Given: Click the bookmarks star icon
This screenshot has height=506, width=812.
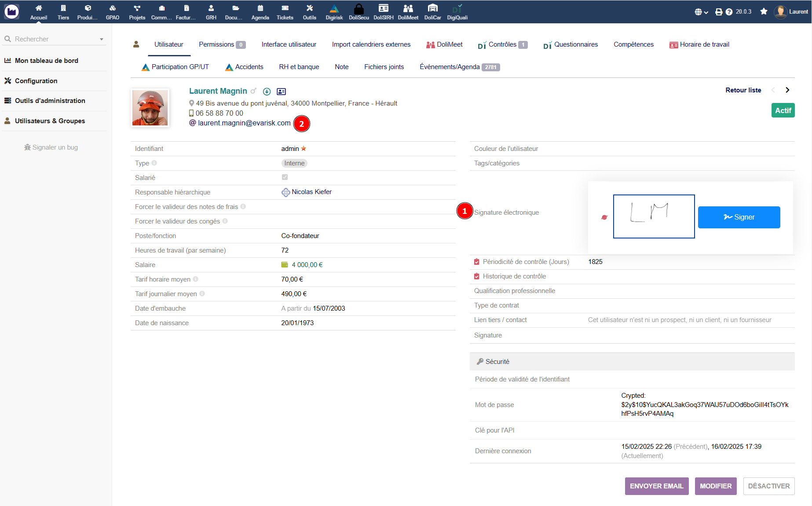Looking at the screenshot, I should tap(764, 11).
